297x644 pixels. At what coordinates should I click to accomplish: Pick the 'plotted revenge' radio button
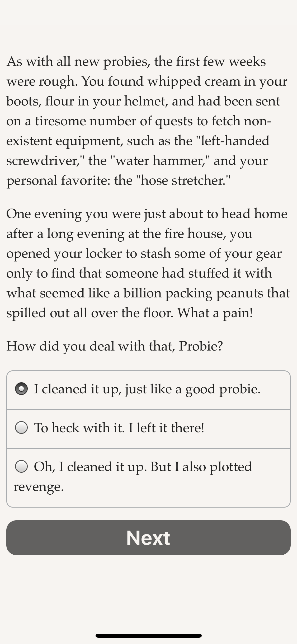coord(21,466)
